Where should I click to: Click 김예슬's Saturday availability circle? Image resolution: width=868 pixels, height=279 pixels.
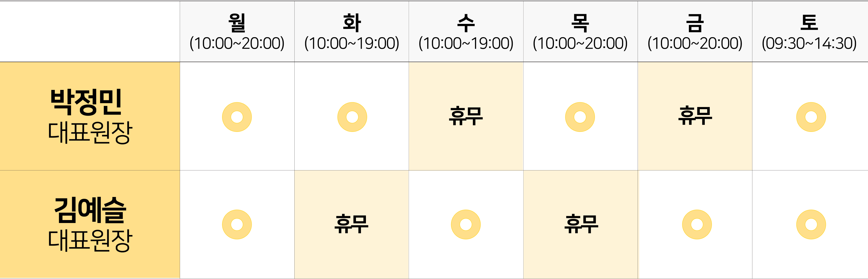click(x=811, y=224)
